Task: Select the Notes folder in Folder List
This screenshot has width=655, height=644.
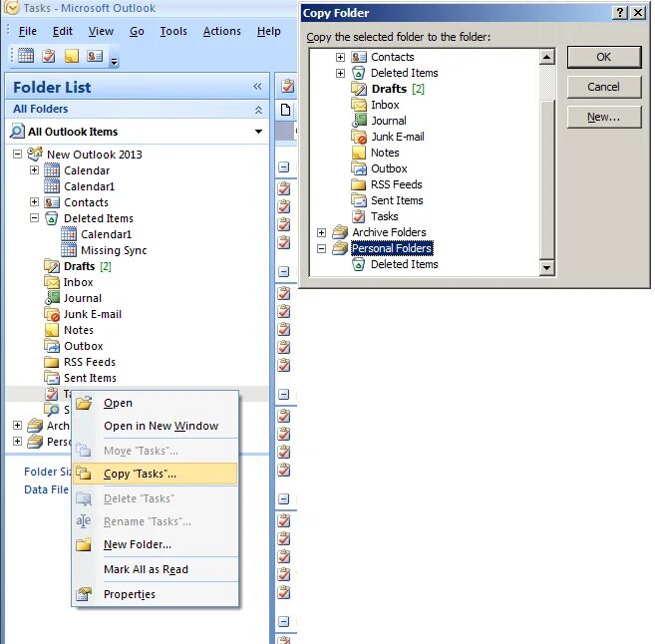Action: point(79,330)
